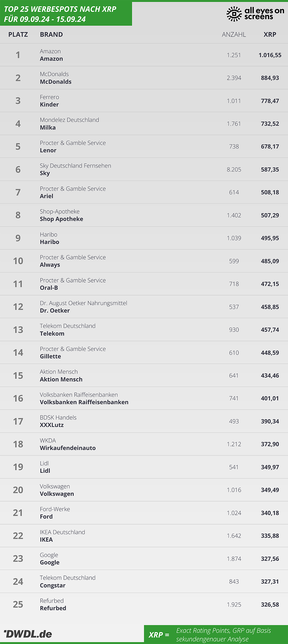Click the DWDL.de logo
The image size is (288, 644).
(28, 634)
